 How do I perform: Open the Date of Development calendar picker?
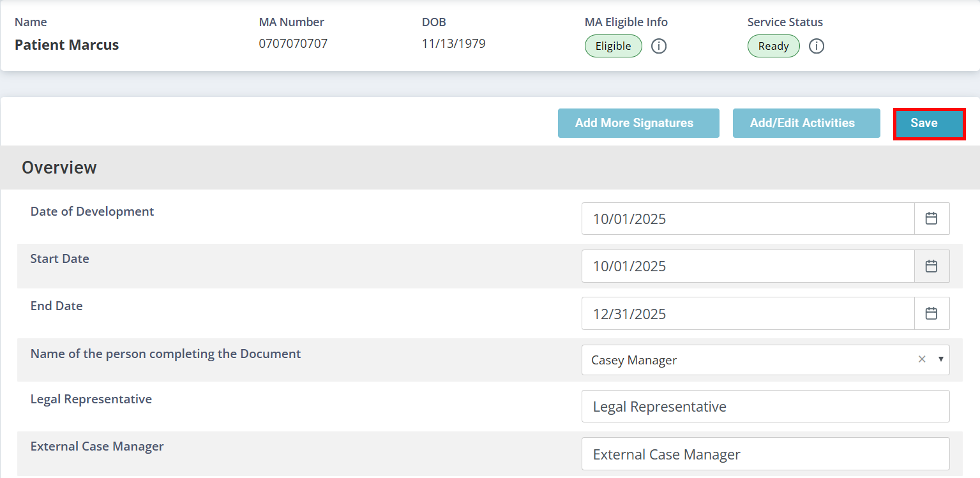click(931, 219)
